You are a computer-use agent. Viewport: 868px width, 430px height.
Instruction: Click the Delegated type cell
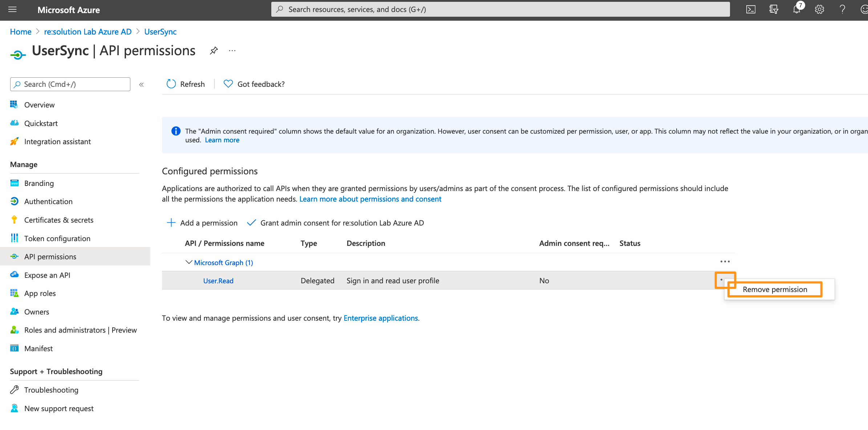point(317,281)
